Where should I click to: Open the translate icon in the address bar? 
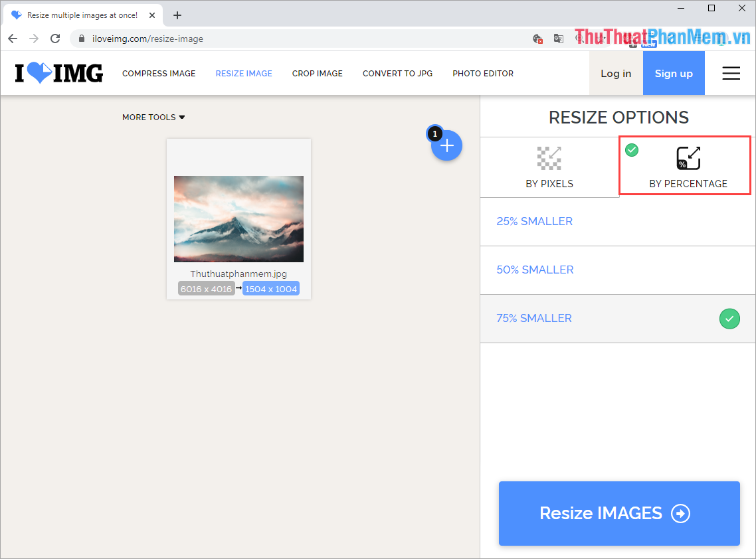tap(559, 39)
